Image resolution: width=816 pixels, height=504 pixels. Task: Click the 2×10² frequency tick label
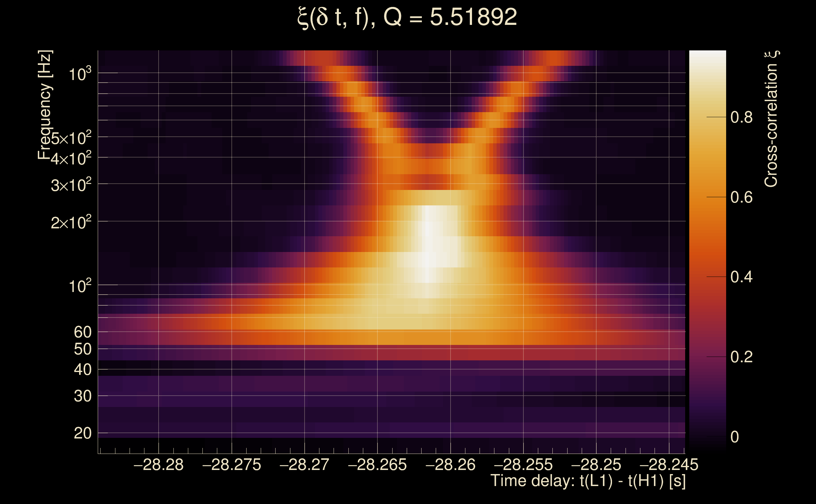71,222
